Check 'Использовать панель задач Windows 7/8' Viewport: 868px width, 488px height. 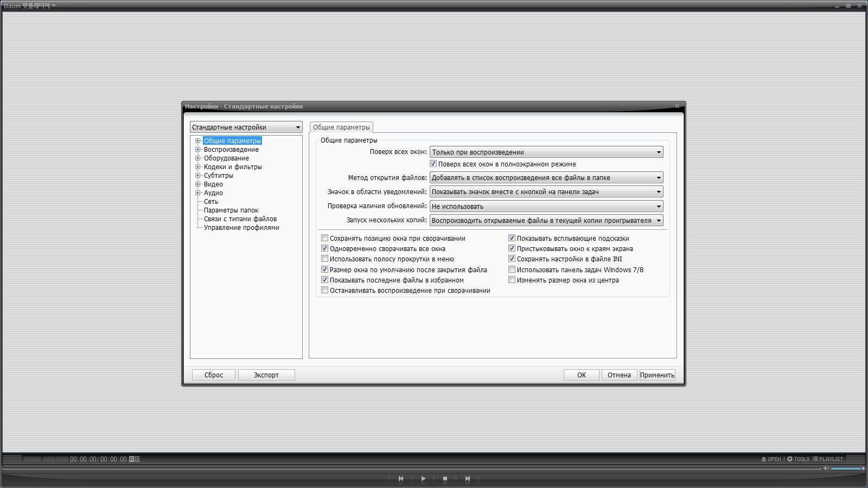coord(512,269)
